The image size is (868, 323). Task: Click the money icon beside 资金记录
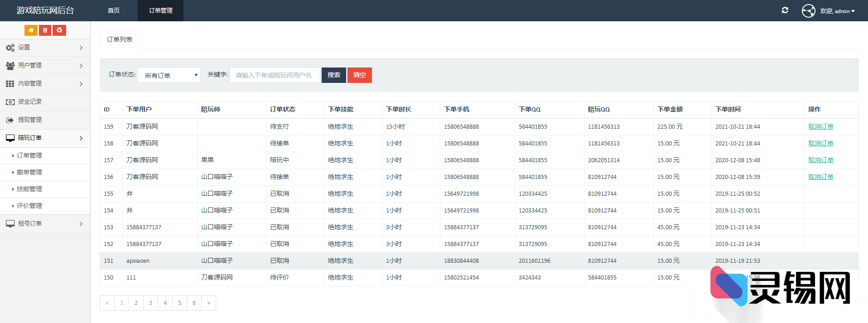(10, 102)
